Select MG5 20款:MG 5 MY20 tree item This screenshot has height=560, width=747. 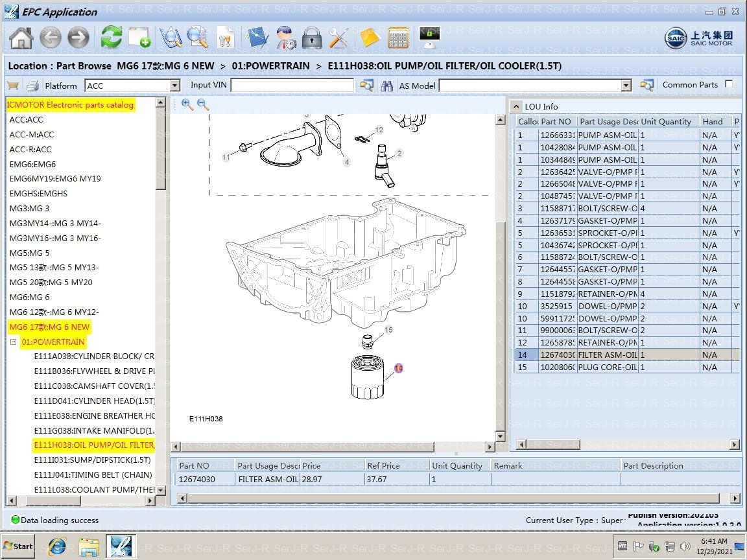[x=51, y=283]
